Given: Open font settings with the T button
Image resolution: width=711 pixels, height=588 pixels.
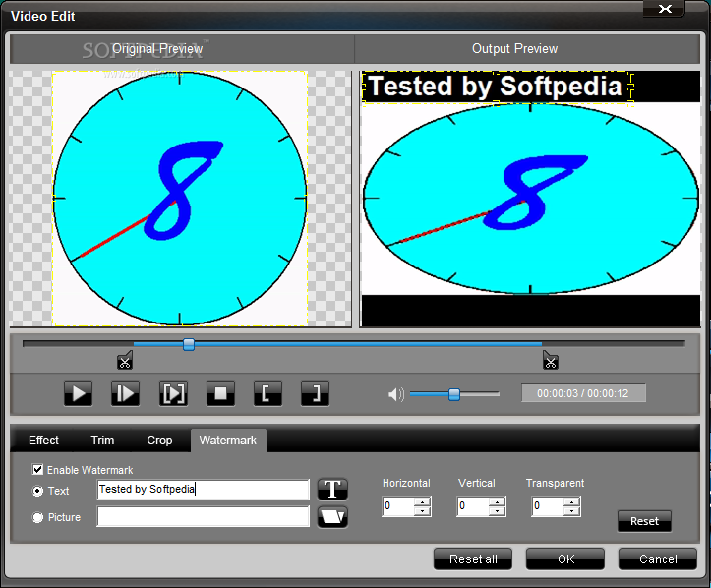Looking at the screenshot, I should click(332, 489).
